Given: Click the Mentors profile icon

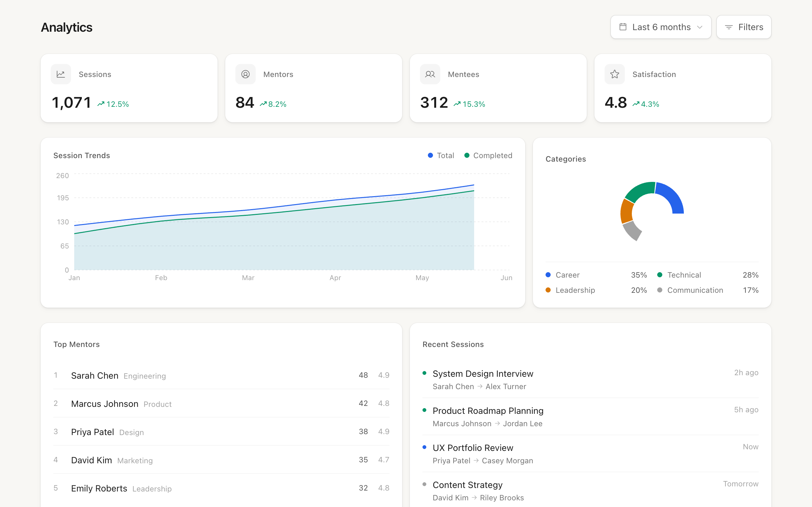Looking at the screenshot, I should (245, 74).
